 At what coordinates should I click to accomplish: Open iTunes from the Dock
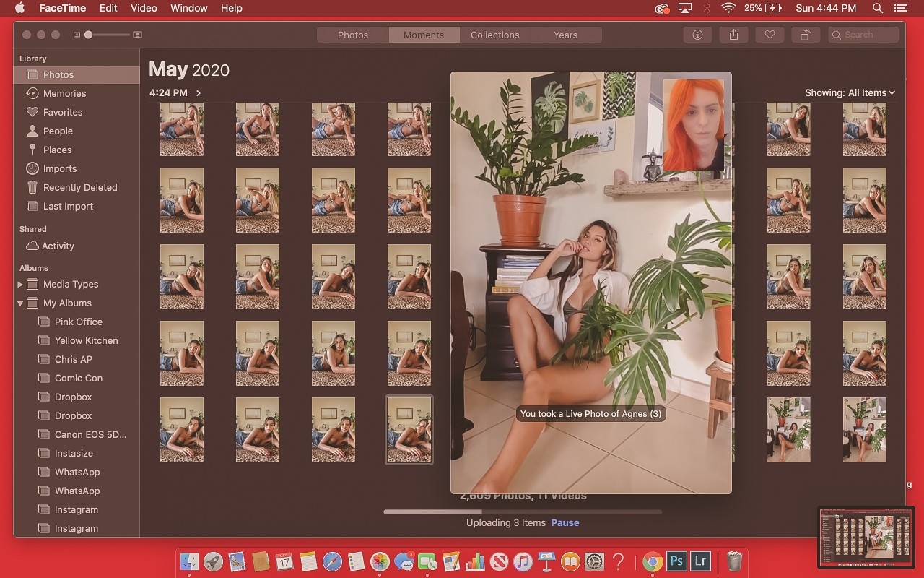point(523,561)
